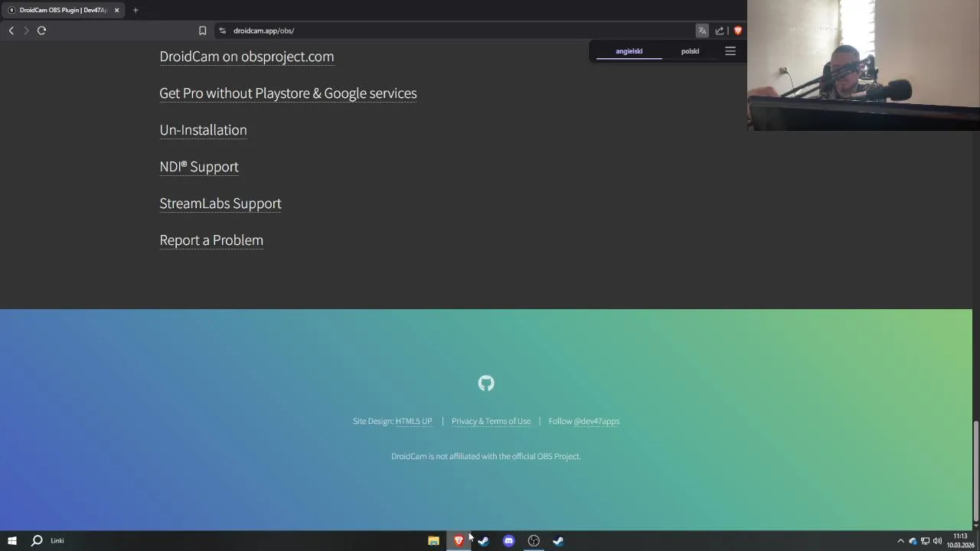Click the share icon in address bar
The image size is (980, 551).
(720, 31)
